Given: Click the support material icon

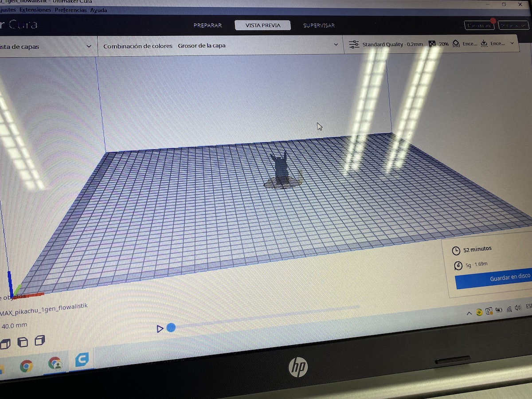Looking at the screenshot, I should (x=456, y=44).
